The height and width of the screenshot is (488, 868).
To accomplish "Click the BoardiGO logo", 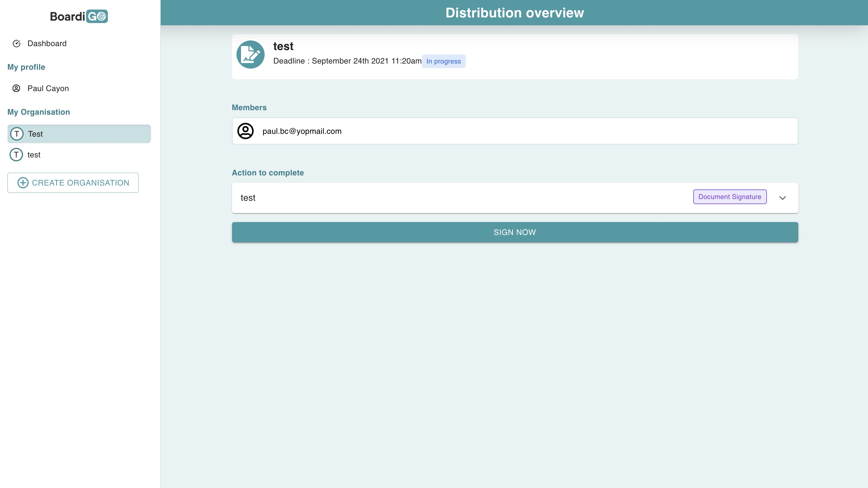I will pos(79,16).
